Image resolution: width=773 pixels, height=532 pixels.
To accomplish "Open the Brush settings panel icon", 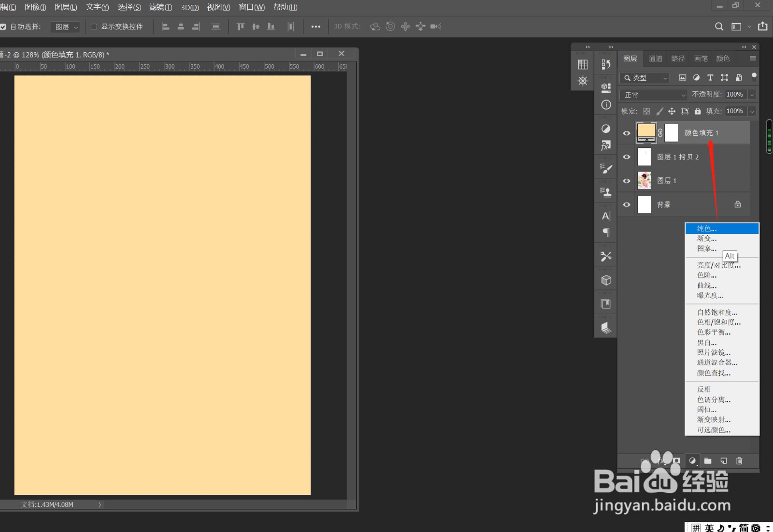I will click(x=606, y=169).
